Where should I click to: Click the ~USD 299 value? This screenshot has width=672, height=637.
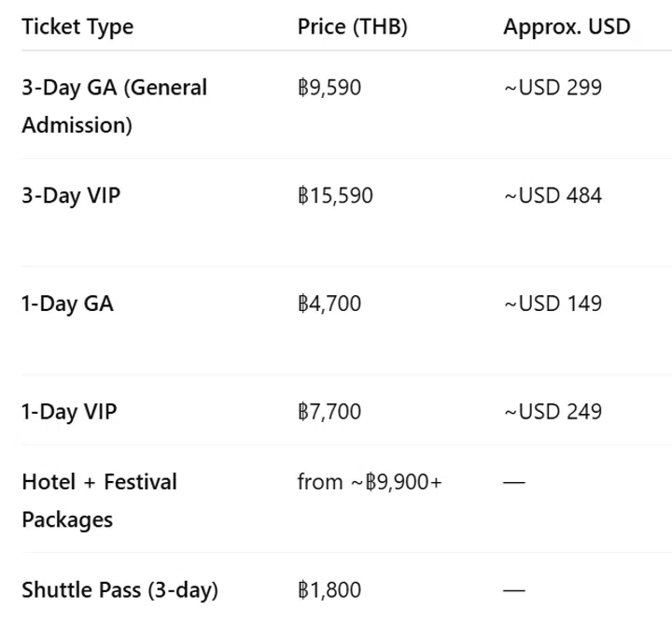(x=553, y=88)
